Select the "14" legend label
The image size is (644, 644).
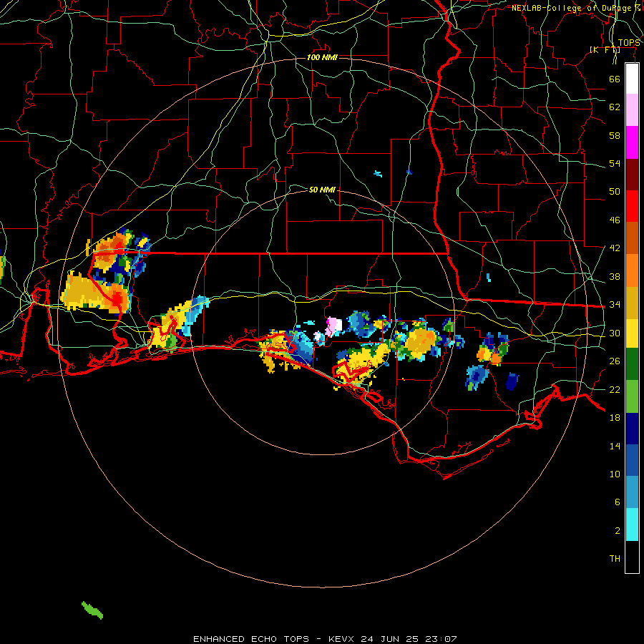coord(615,446)
